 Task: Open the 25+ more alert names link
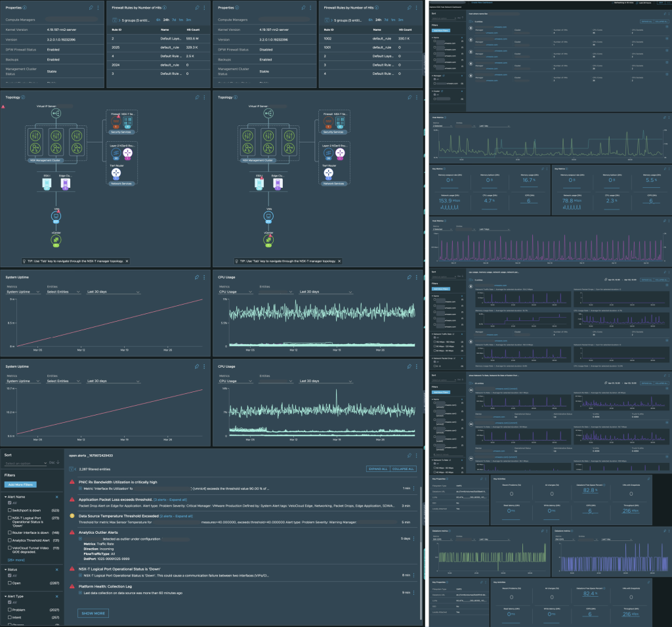pyautogui.click(x=17, y=559)
